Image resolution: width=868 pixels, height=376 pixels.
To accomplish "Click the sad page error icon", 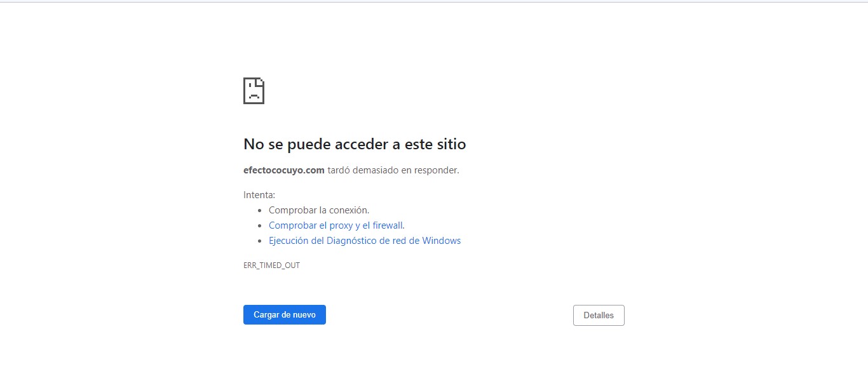I will pyautogui.click(x=254, y=91).
